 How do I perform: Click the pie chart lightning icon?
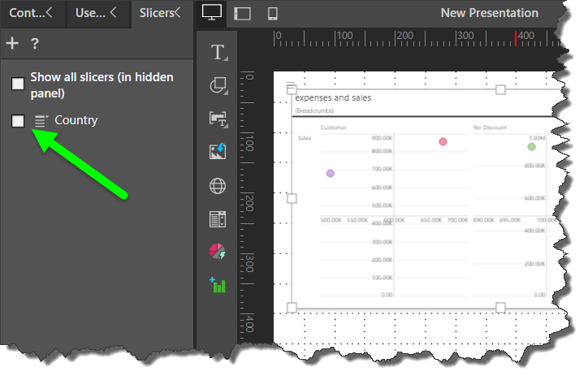coord(218,253)
